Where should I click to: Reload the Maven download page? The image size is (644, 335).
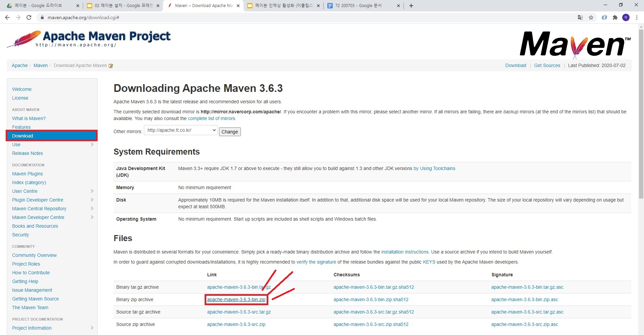(x=29, y=17)
